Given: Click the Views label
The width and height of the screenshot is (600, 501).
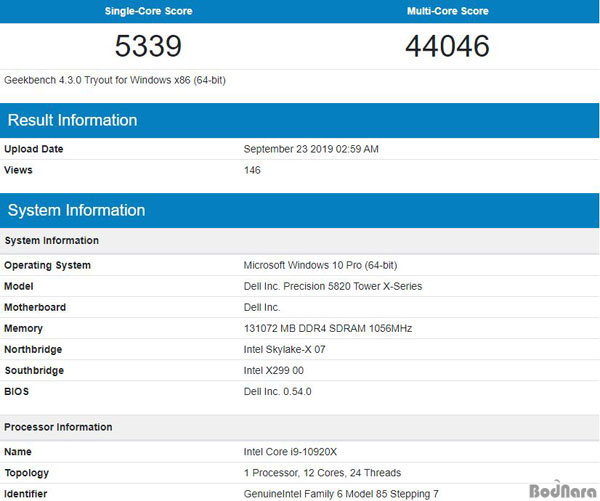Looking at the screenshot, I should (x=18, y=170).
